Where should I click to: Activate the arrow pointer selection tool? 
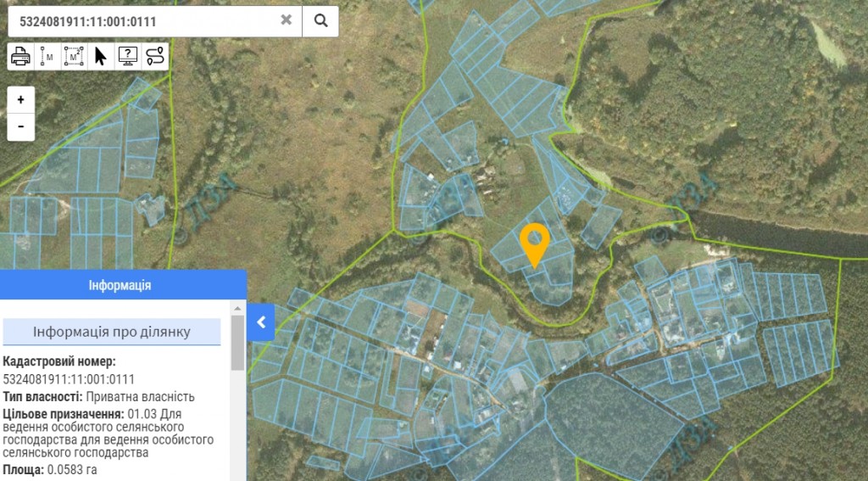pyautogui.click(x=101, y=56)
